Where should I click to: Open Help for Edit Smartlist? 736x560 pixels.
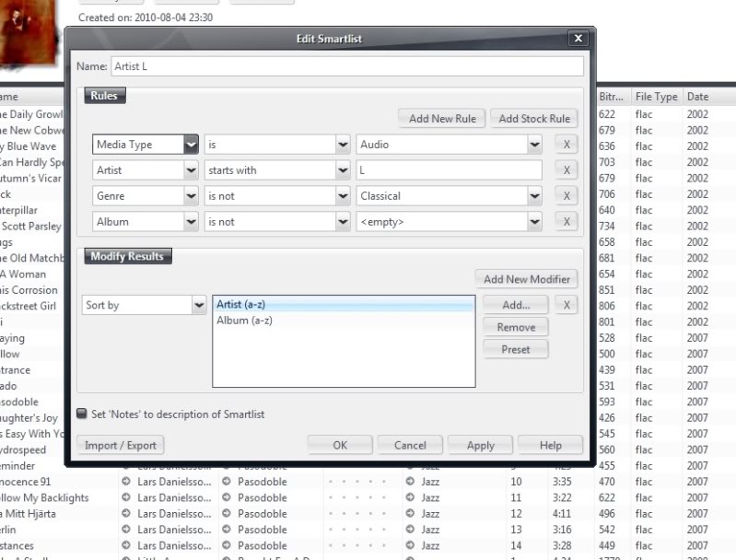coord(550,445)
